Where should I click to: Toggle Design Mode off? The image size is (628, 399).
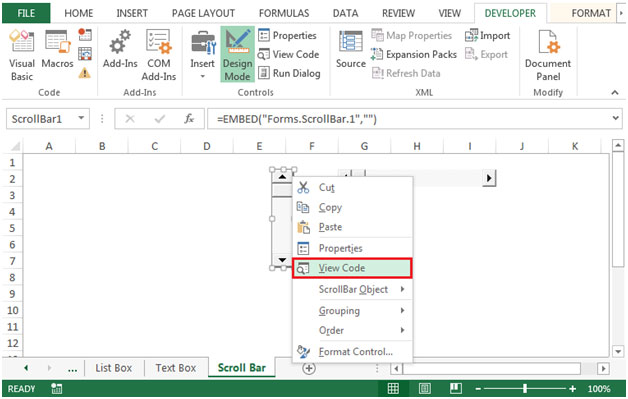(x=237, y=55)
